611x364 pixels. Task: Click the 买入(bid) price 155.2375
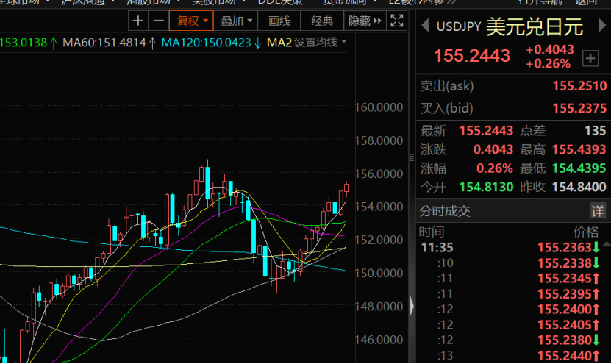[579, 108]
